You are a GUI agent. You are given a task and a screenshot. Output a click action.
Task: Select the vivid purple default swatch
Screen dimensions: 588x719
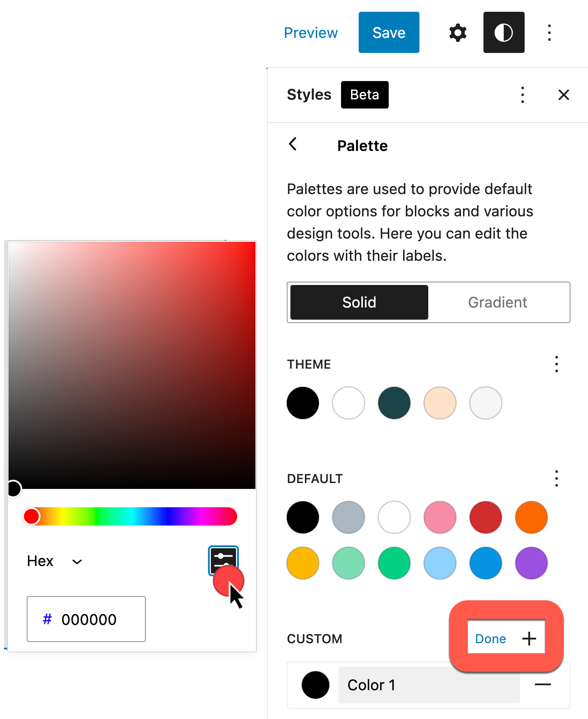pos(531,563)
